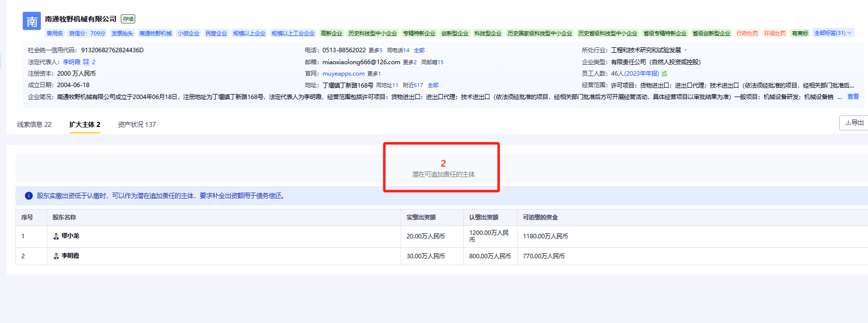
Task: Click the person icon beside 缪小龙
Action: point(56,236)
